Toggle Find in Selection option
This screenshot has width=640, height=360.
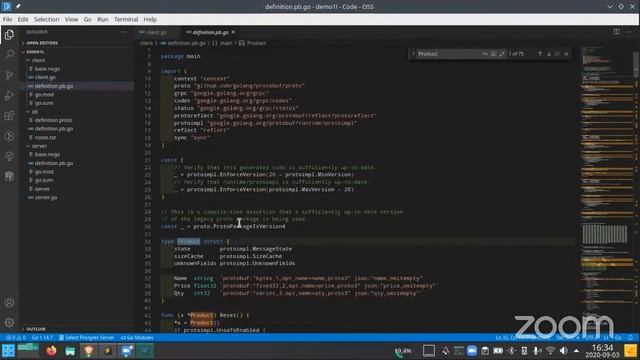[x=558, y=54]
